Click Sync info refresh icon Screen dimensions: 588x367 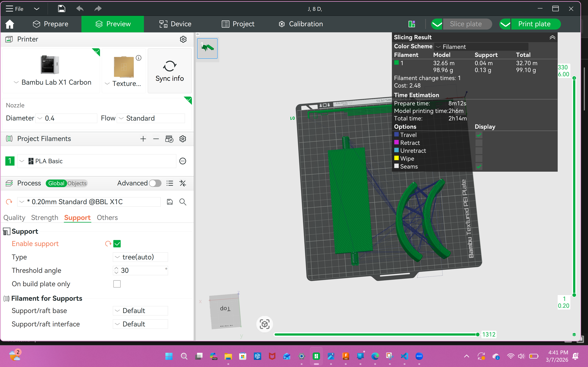(170, 66)
